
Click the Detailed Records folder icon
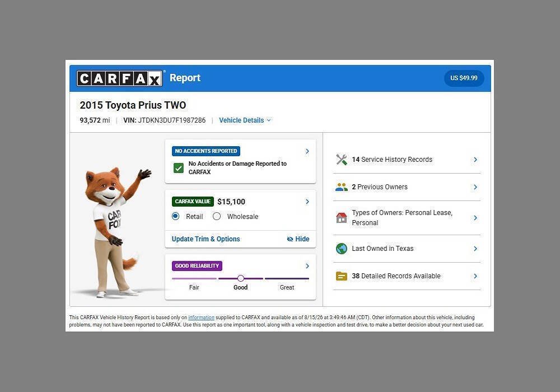(342, 276)
